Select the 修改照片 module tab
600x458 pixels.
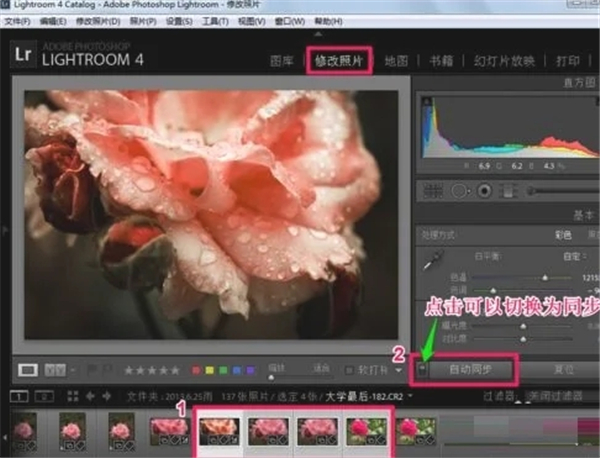coord(339,61)
